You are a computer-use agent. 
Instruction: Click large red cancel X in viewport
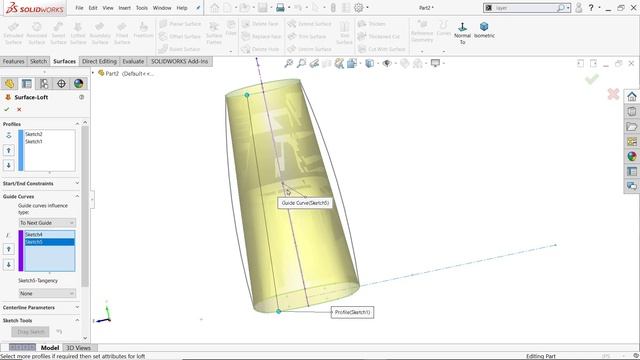[613, 94]
